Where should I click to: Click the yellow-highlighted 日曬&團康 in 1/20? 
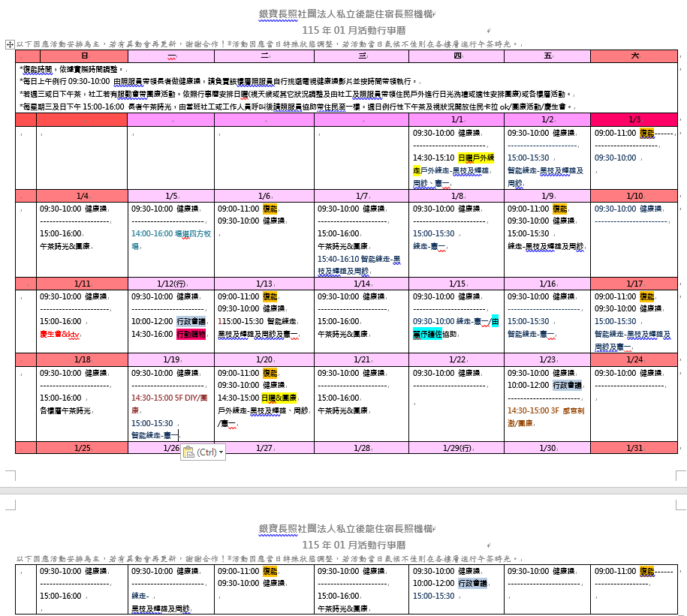[279, 398]
